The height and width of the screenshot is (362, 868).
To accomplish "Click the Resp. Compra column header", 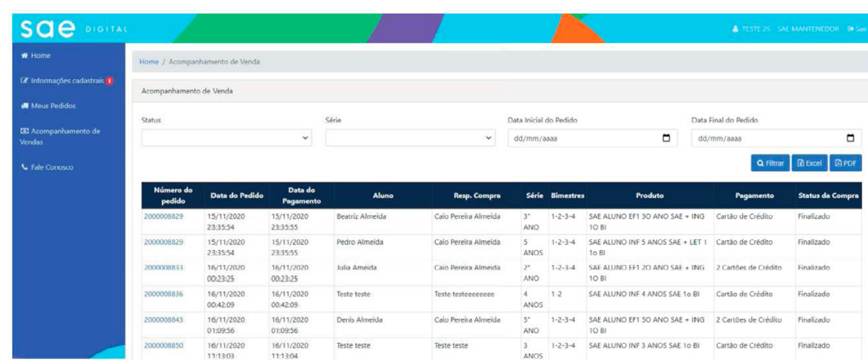I will pyautogui.click(x=476, y=195).
